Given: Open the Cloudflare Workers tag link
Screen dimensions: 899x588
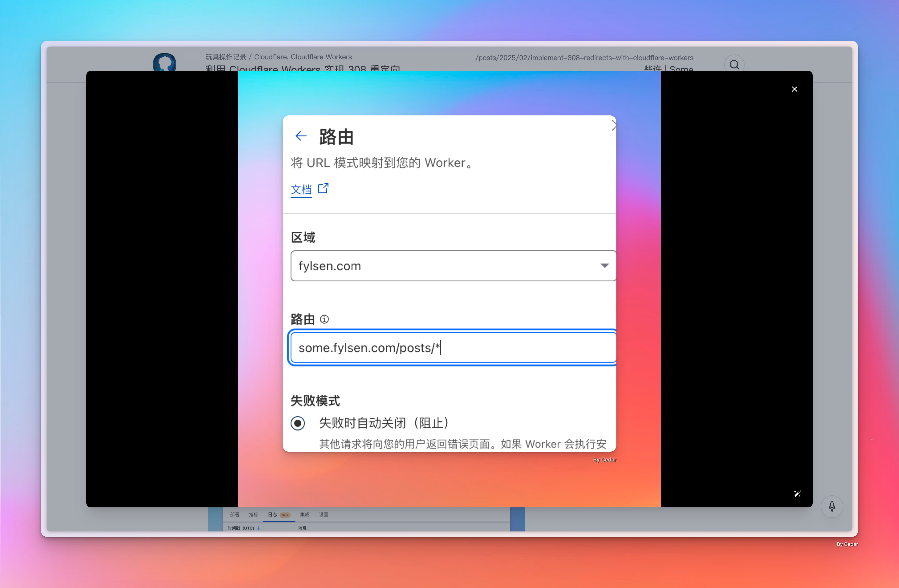Looking at the screenshot, I should pos(321,57).
